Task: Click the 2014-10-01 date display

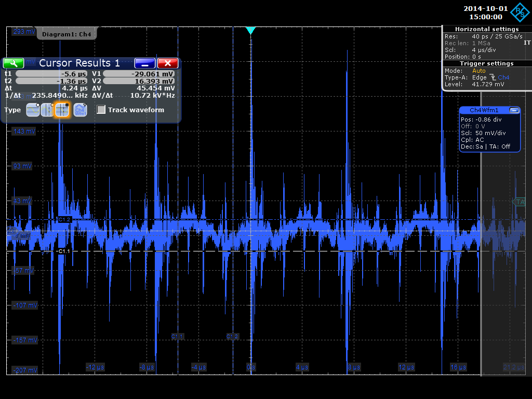Action: pyautogui.click(x=486, y=9)
